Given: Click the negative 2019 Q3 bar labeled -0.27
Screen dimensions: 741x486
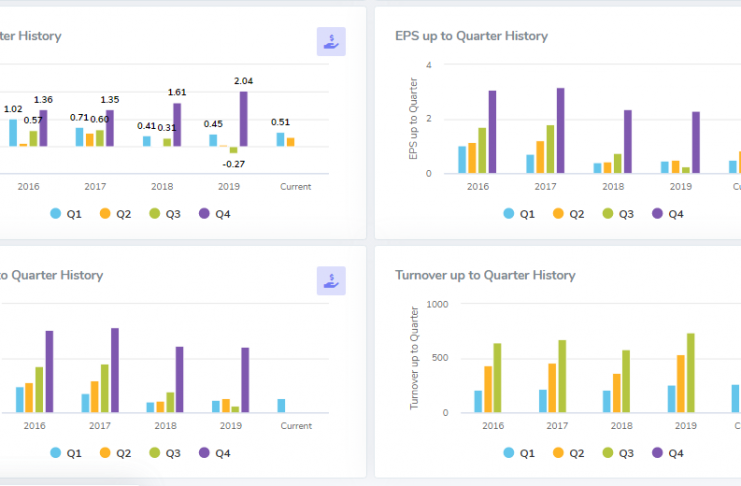Looking at the screenshot, I should (x=234, y=150).
